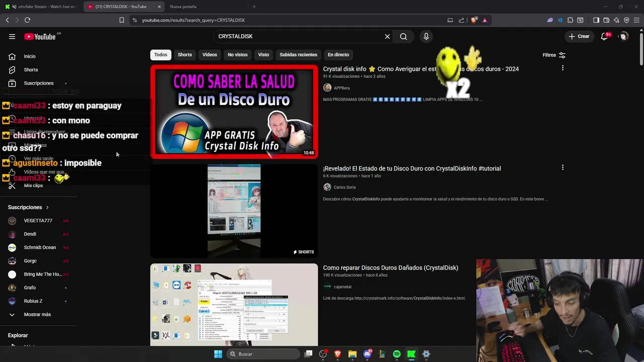
Task: Switch to the ohsifake Stream browser tab
Action: click(x=43, y=7)
